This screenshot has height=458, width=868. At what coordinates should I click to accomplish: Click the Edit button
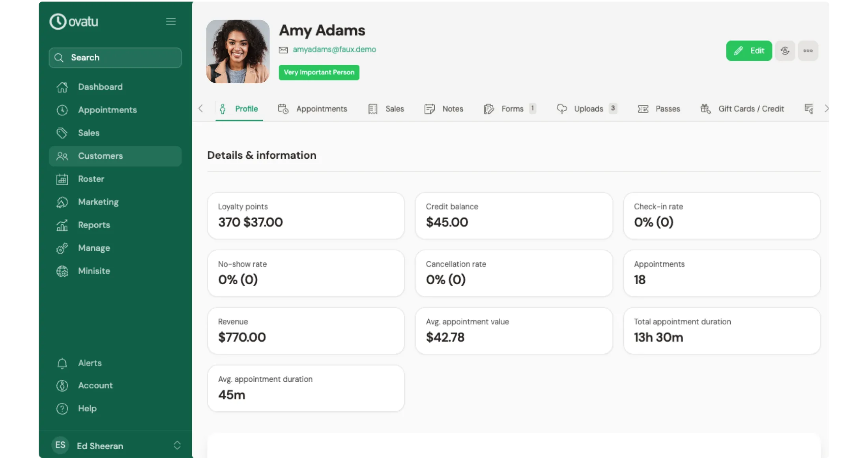point(749,51)
